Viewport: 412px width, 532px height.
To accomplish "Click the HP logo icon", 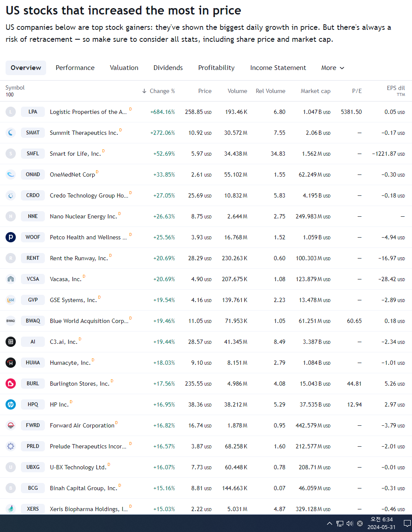I will pos(11,404).
